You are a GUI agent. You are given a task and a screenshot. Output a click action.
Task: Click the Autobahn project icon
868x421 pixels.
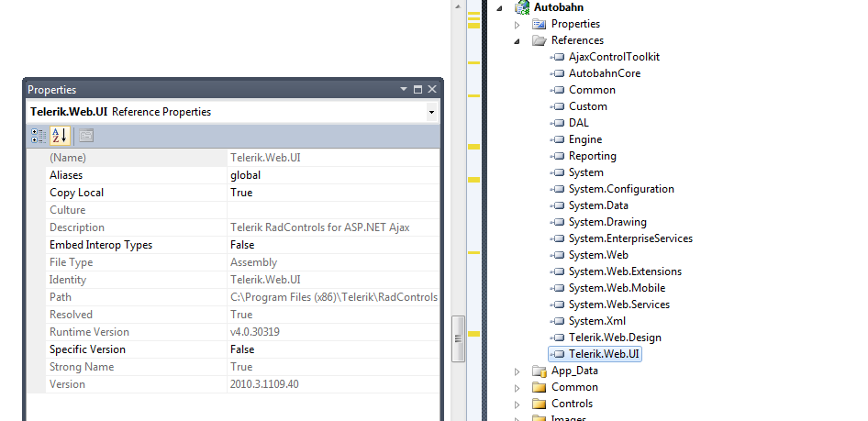coord(522,7)
